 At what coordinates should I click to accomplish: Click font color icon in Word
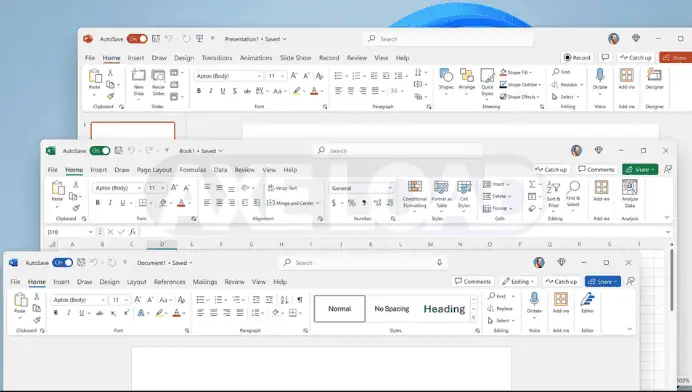(177, 313)
